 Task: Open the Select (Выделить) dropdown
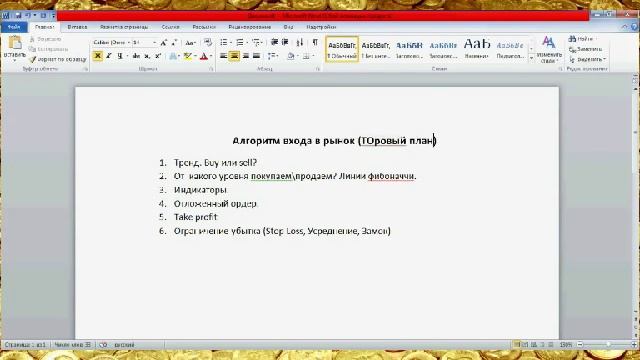click(x=587, y=59)
